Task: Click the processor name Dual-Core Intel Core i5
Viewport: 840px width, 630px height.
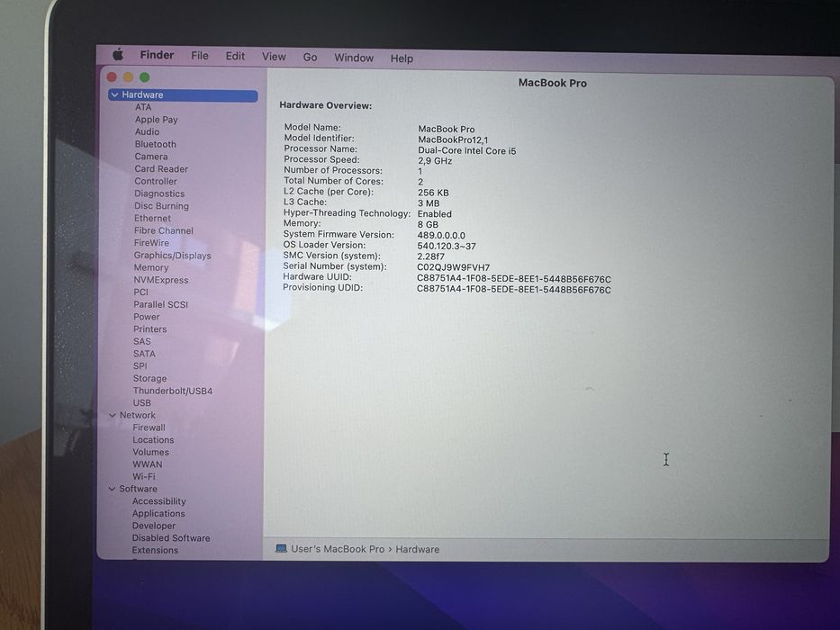Action: pyautogui.click(x=466, y=150)
